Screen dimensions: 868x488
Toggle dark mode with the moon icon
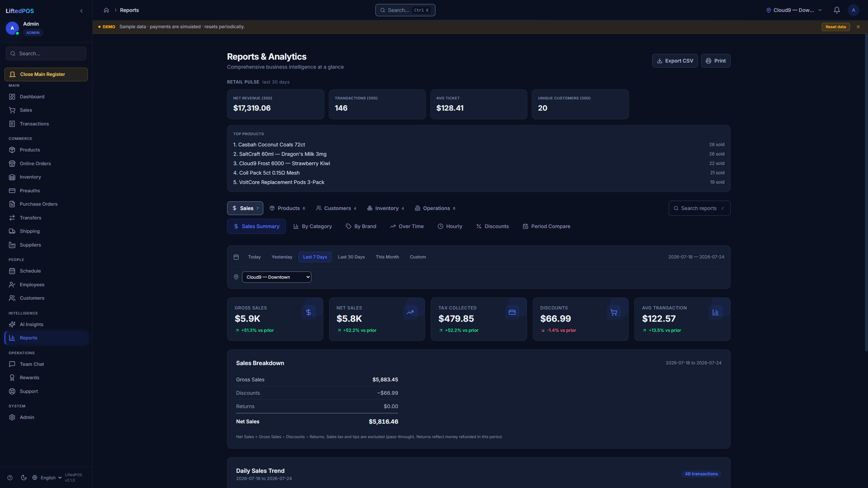pos(24,478)
